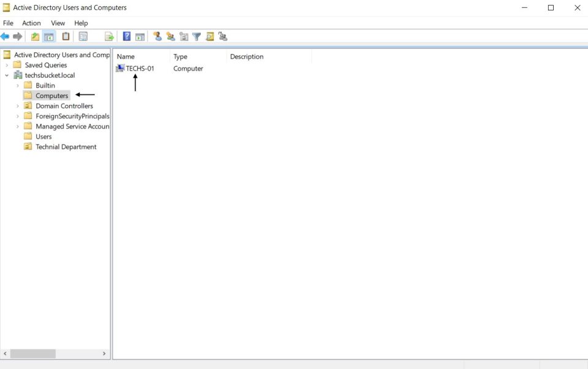588x369 pixels.
Task: Click the application icon in title bar
Action: coord(6,7)
